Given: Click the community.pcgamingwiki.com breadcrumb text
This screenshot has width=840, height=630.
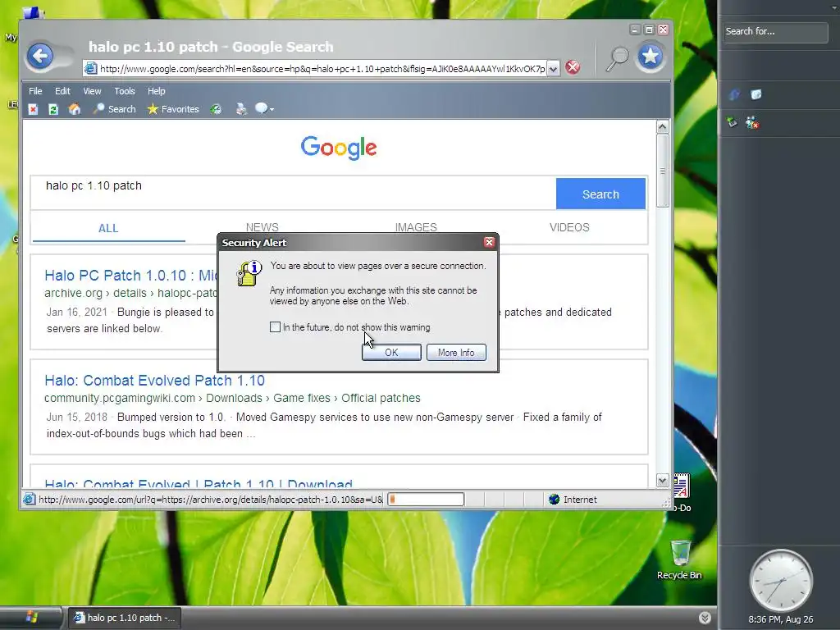Looking at the screenshot, I should coord(120,398).
